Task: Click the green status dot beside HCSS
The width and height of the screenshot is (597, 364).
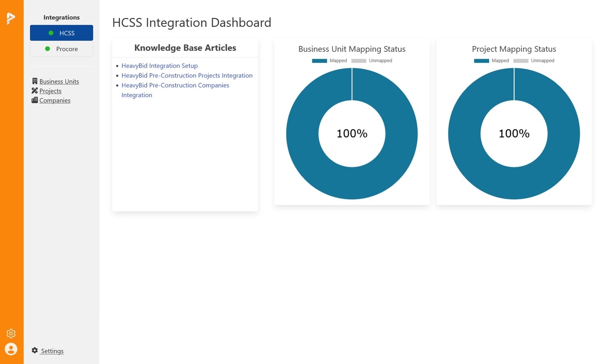Action: (51, 33)
